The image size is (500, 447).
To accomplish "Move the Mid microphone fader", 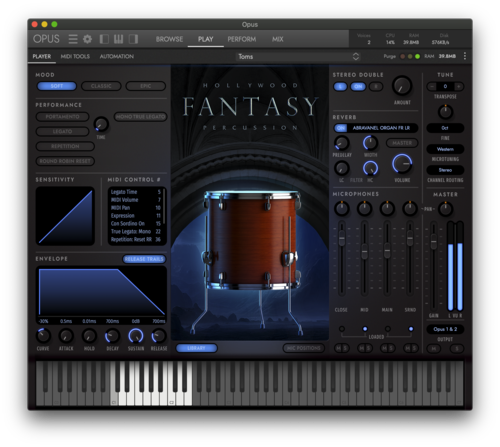I will [364, 252].
